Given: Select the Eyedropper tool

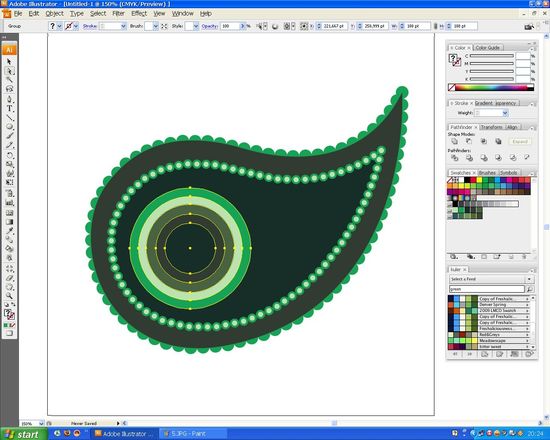Looking at the screenshot, I should pyautogui.click(x=9, y=231).
